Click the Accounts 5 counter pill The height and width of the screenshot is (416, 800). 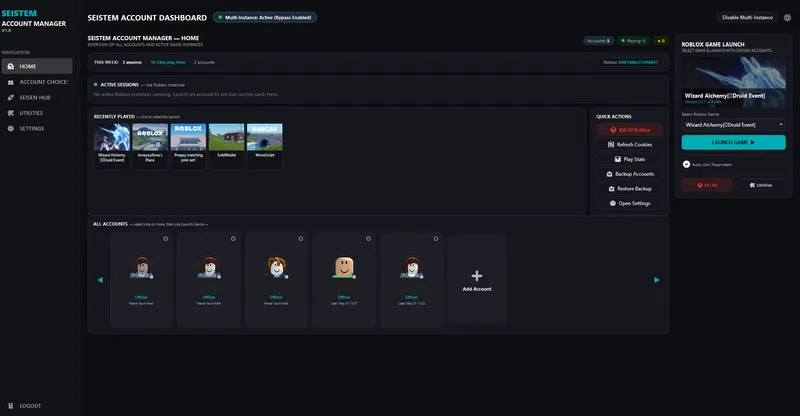tap(598, 41)
